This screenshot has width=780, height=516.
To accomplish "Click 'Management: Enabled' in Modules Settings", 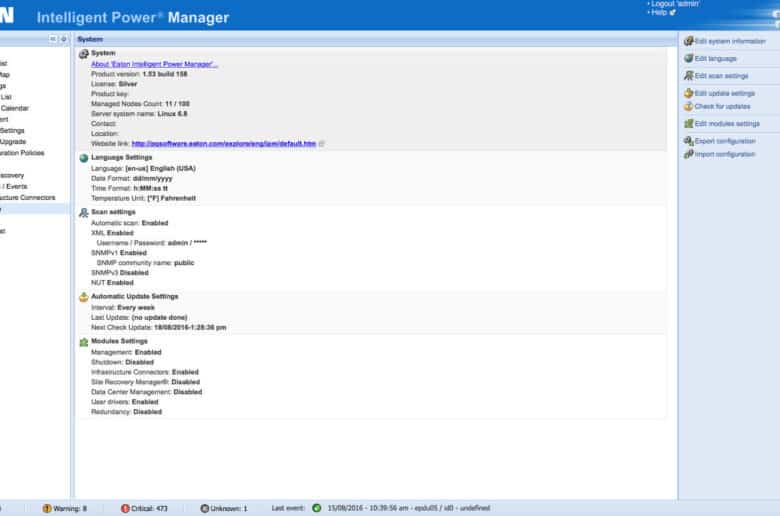I will 126,352.
